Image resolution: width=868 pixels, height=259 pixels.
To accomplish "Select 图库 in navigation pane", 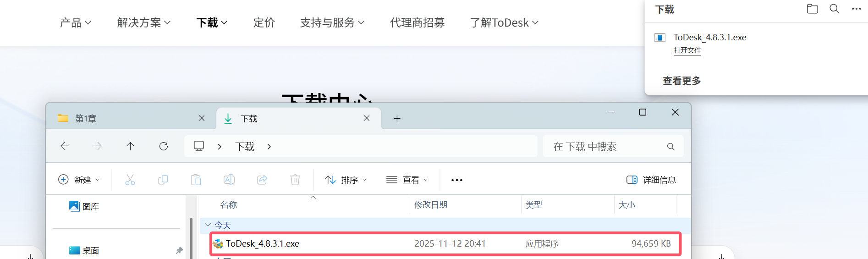I will tap(84, 206).
